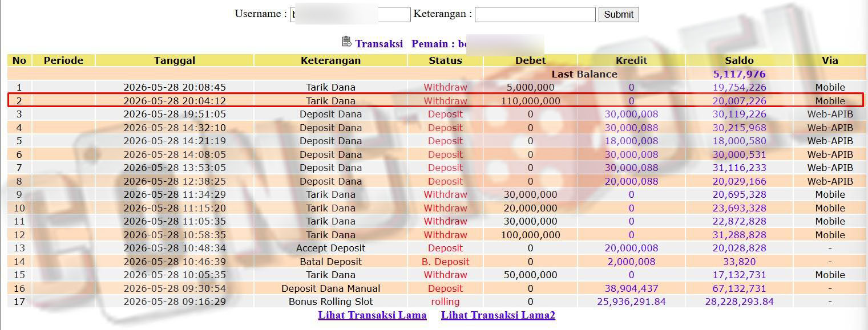
Task: Click the No column header
Action: (19, 60)
